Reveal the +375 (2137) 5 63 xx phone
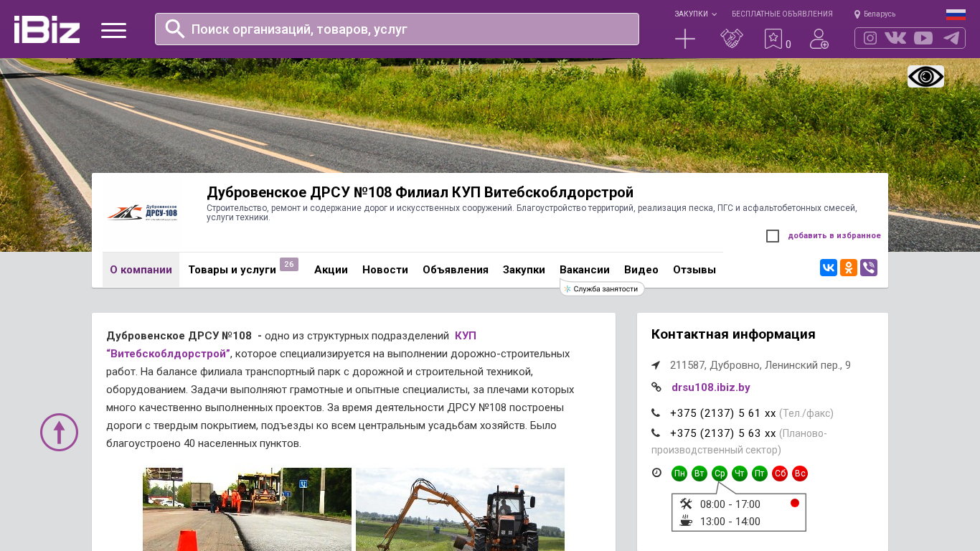Screen dimensions: 980x551 click(x=723, y=433)
